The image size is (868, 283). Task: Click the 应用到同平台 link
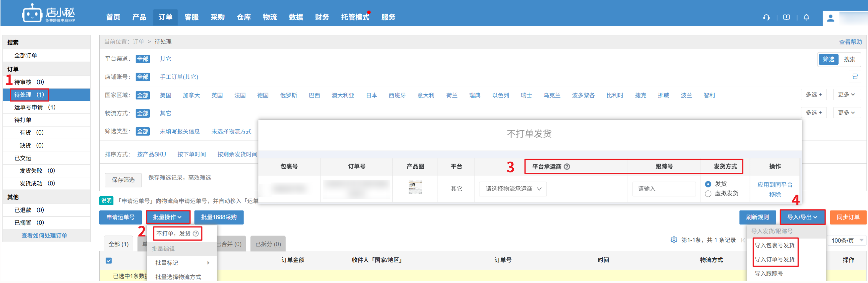(774, 185)
